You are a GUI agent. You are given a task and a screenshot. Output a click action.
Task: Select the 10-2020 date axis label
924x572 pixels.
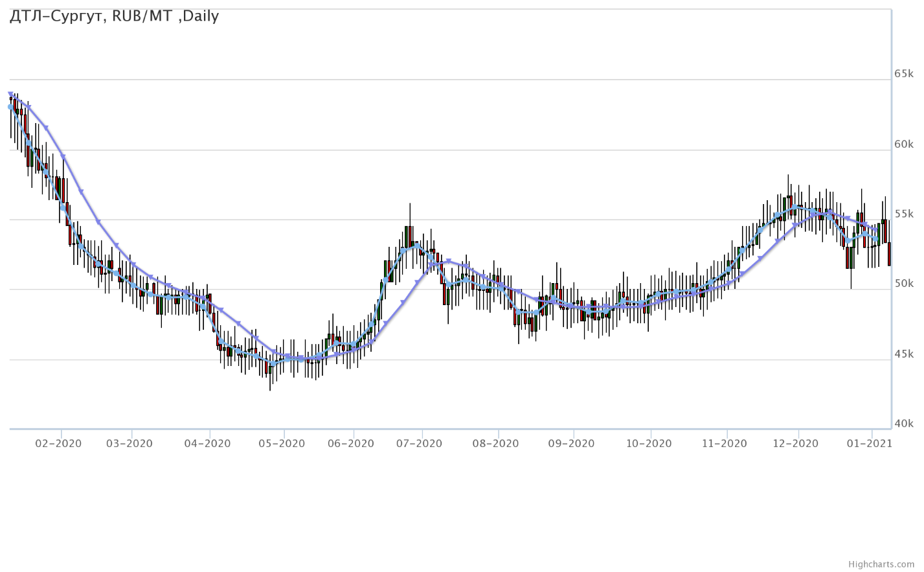(x=649, y=444)
